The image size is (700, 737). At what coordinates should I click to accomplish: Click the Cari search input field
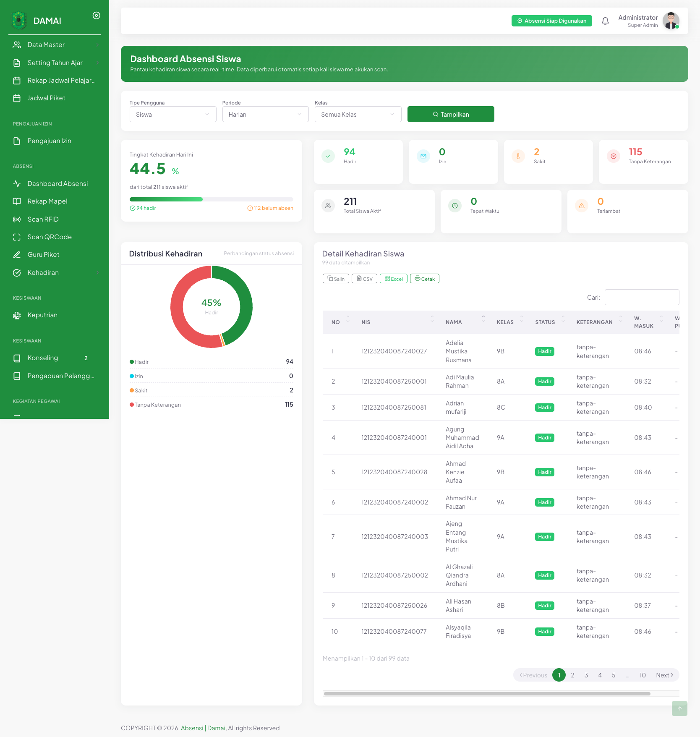coord(642,297)
